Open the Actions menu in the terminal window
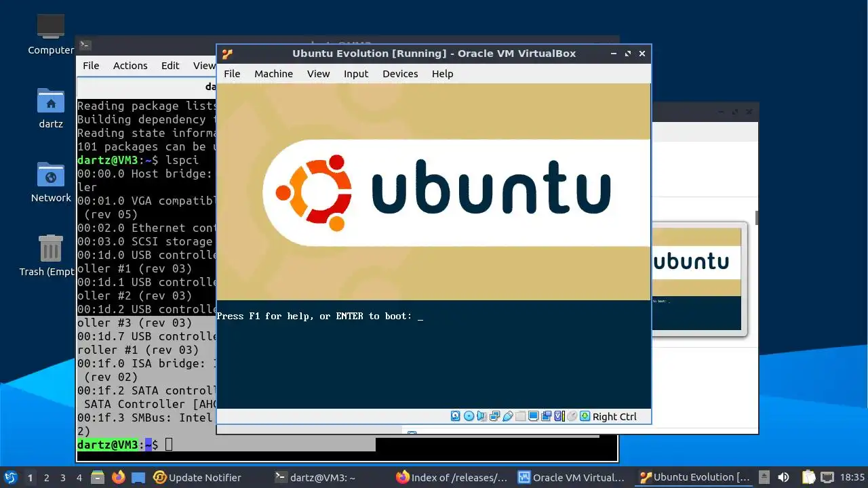The image size is (868, 488). tap(130, 65)
